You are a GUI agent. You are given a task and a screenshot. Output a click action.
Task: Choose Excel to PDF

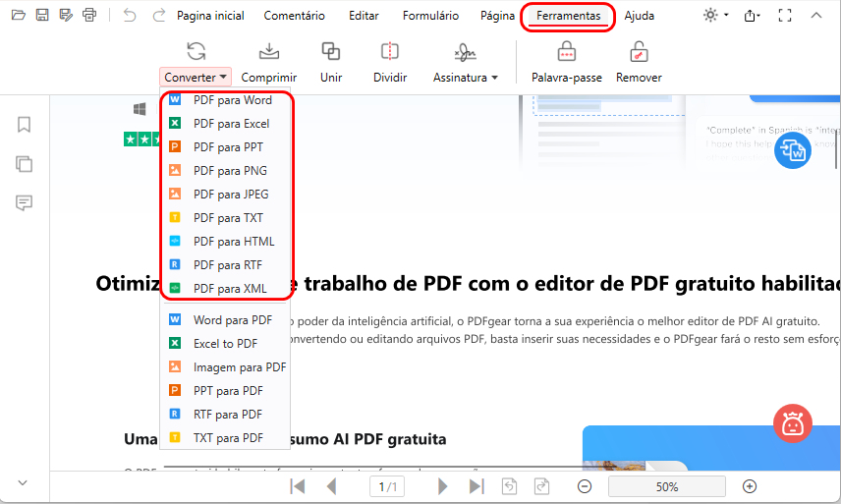(225, 344)
